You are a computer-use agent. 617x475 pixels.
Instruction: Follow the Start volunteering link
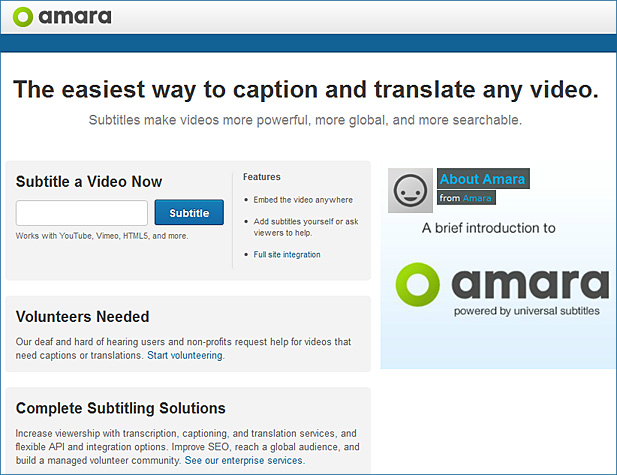(185, 355)
